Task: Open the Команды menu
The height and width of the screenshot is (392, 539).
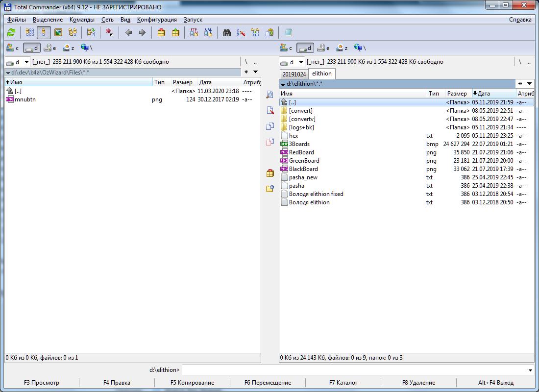Action: click(82, 20)
